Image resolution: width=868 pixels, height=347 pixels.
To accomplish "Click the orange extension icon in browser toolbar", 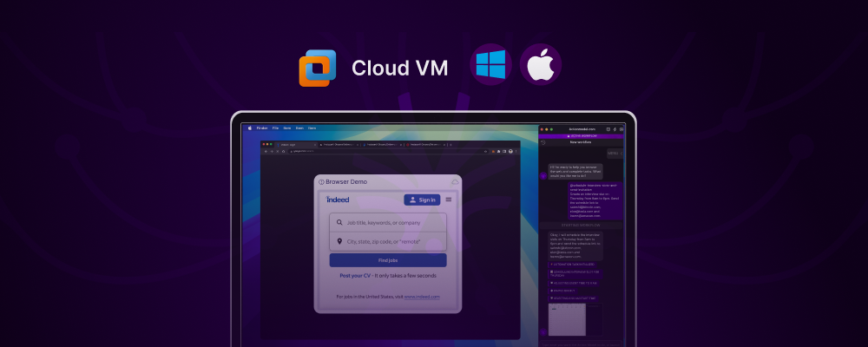I will click(493, 151).
